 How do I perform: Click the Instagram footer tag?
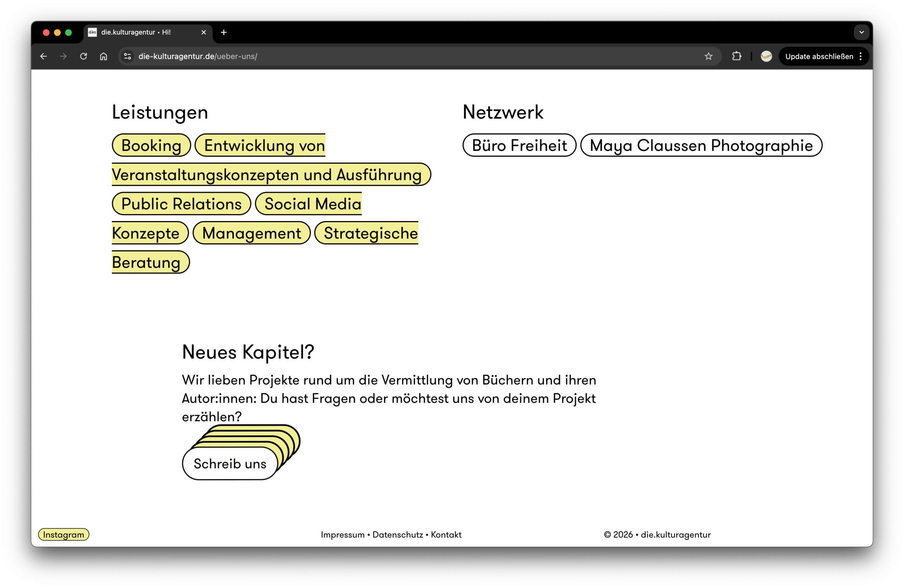point(64,535)
